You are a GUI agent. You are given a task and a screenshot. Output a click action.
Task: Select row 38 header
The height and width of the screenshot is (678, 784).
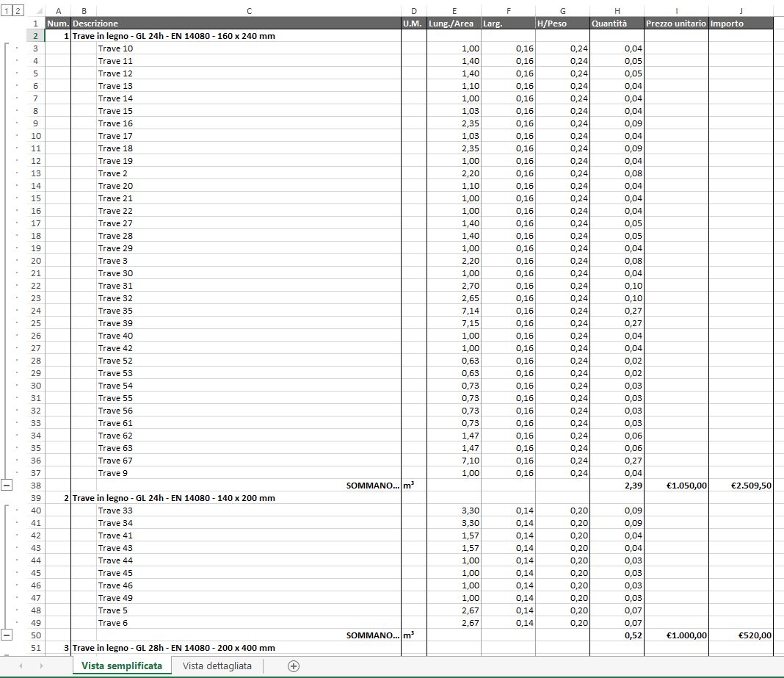tap(35, 486)
